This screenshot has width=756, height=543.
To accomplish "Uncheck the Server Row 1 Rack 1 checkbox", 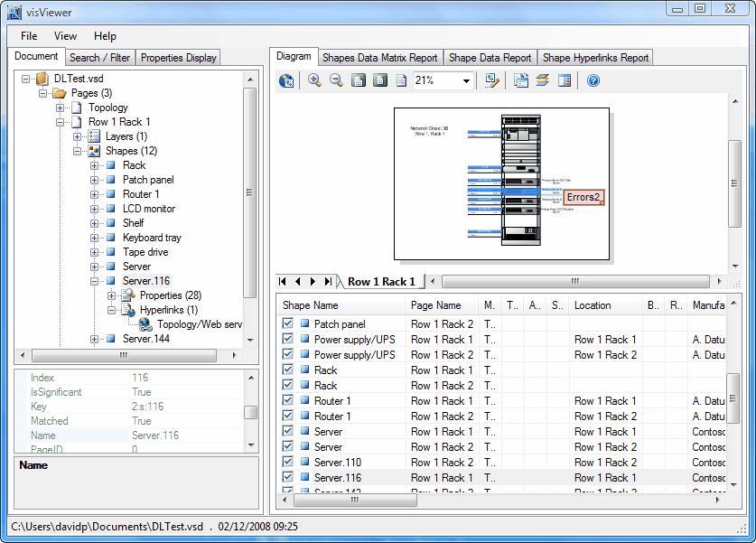I will tap(288, 431).
